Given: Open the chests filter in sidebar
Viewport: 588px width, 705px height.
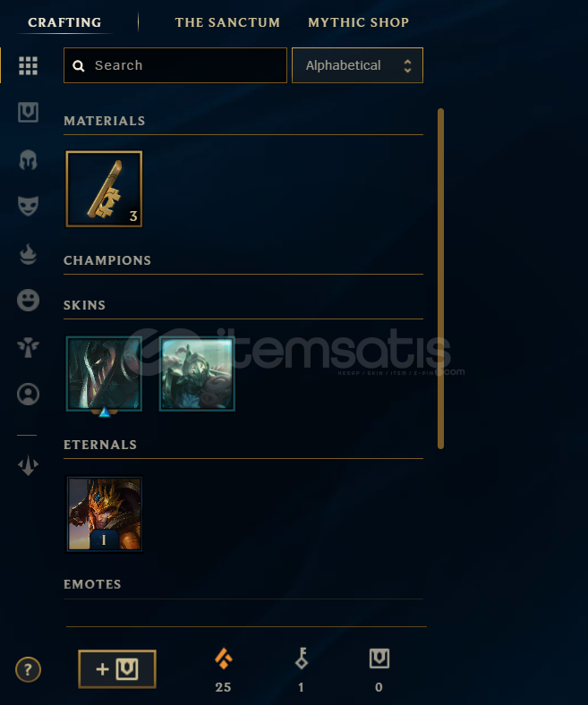Looking at the screenshot, I should pyautogui.click(x=28, y=112).
